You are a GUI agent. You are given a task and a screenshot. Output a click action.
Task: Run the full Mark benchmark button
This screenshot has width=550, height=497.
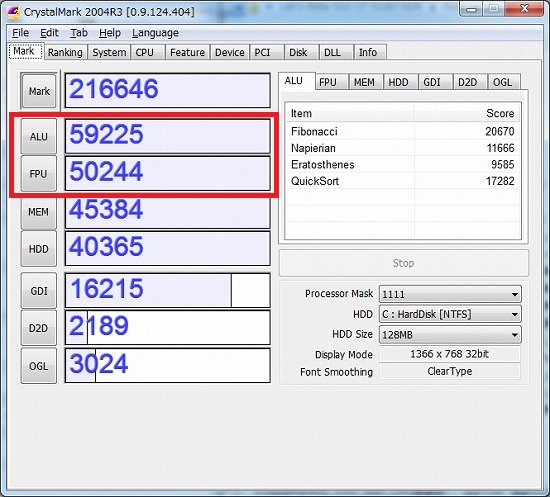pyautogui.click(x=39, y=91)
